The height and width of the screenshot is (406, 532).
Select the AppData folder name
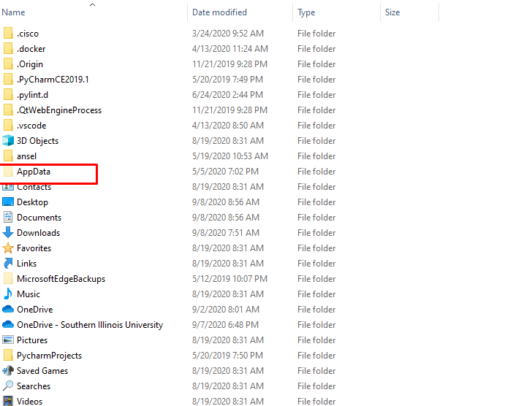click(x=34, y=172)
